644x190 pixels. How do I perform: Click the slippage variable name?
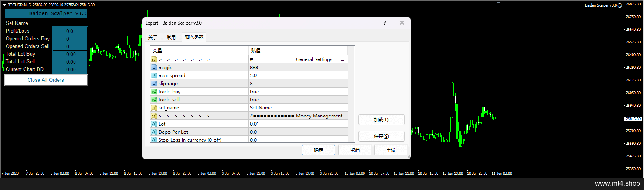pos(168,84)
